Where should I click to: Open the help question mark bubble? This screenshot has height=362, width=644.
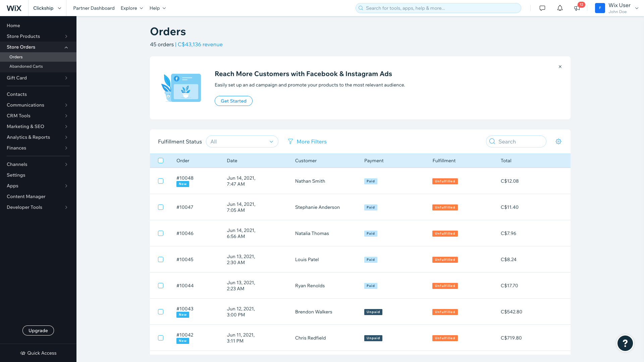click(x=625, y=343)
